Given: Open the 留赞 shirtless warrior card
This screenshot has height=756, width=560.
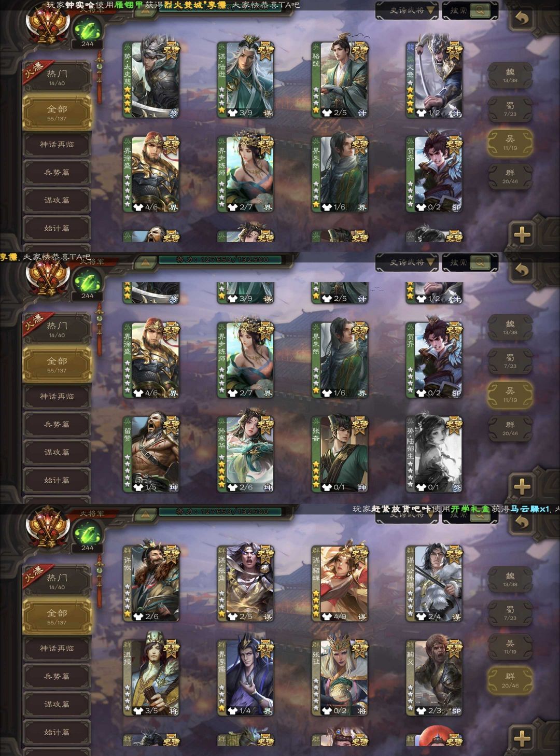Looking at the screenshot, I should pyautogui.click(x=151, y=454).
